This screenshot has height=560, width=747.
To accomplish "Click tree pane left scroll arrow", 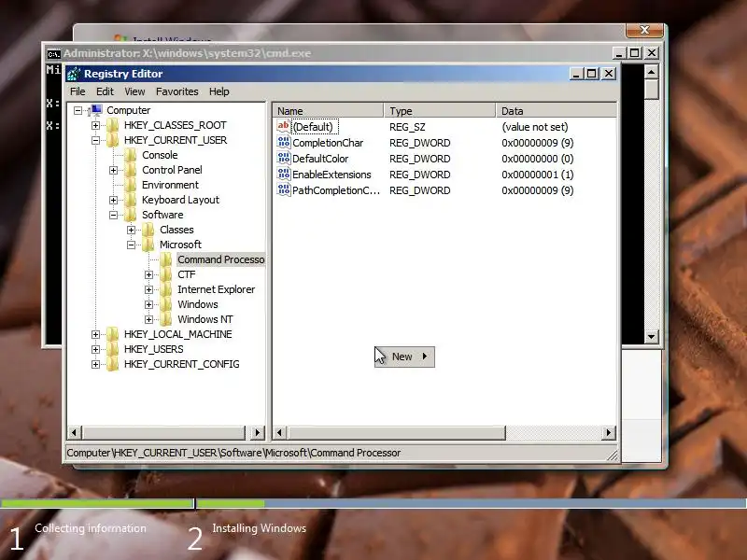I will [x=74, y=432].
